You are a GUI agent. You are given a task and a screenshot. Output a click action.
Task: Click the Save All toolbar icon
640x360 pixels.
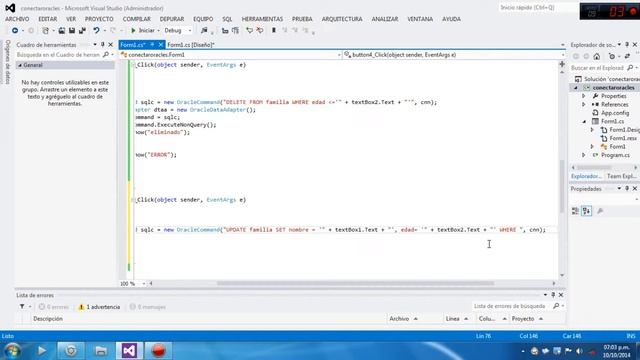coord(82,31)
